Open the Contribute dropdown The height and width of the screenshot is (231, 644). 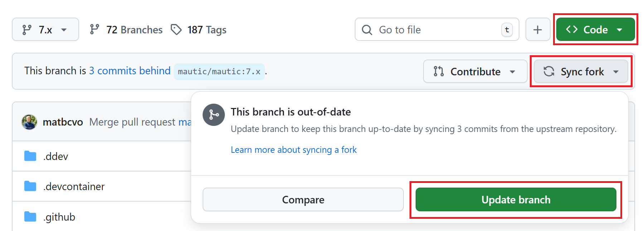(475, 71)
